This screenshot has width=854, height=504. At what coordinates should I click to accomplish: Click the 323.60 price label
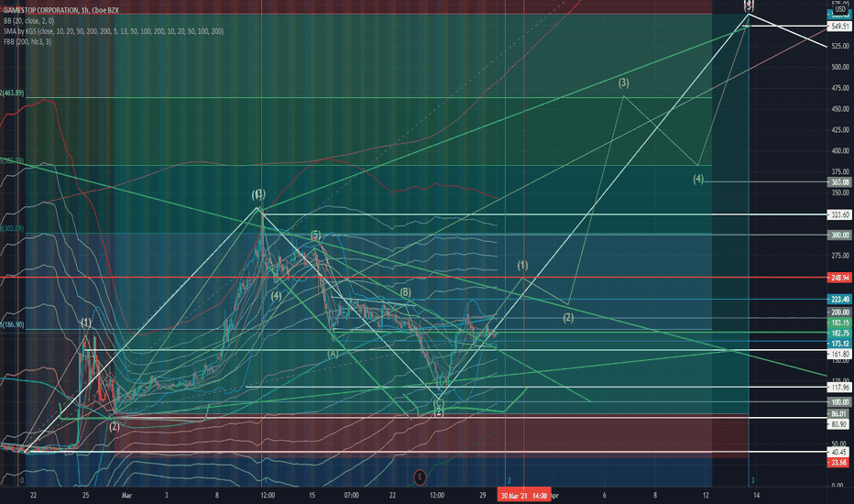839,214
